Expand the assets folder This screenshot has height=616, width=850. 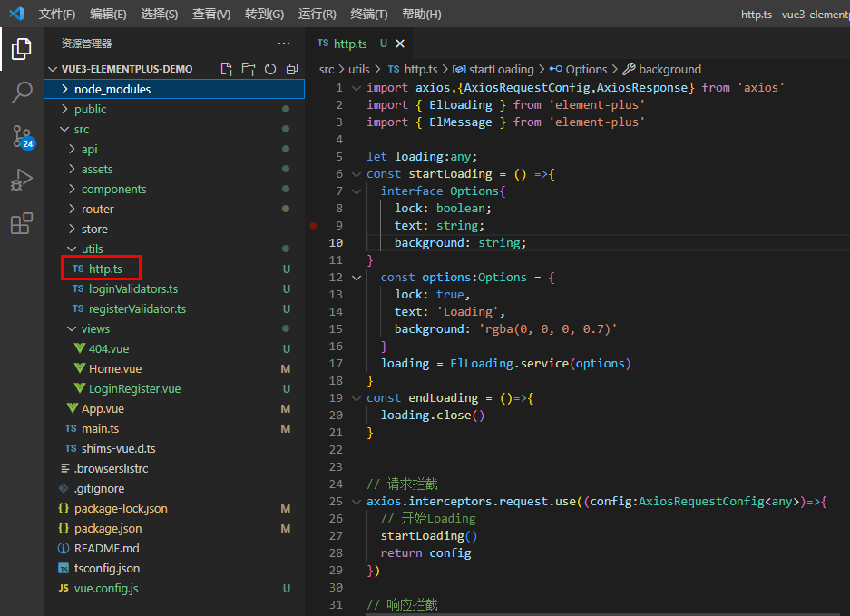click(72, 169)
